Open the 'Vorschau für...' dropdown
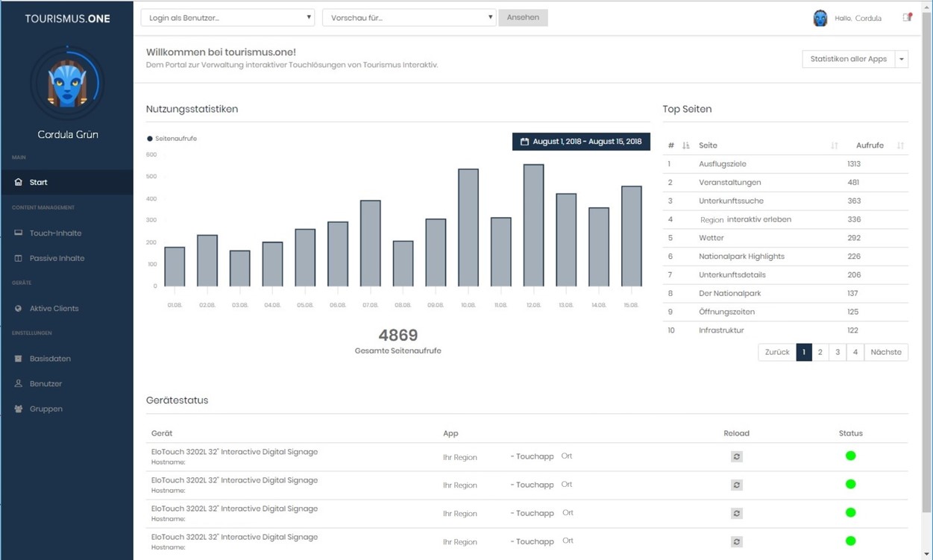The image size is (933, 560). click(409, 18)
